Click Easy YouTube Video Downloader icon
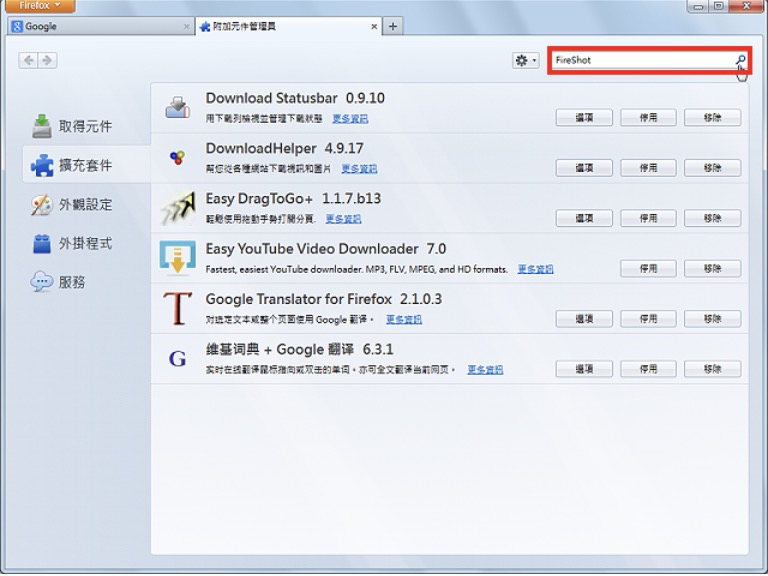The image size is (768, 576). click(177, 257)
